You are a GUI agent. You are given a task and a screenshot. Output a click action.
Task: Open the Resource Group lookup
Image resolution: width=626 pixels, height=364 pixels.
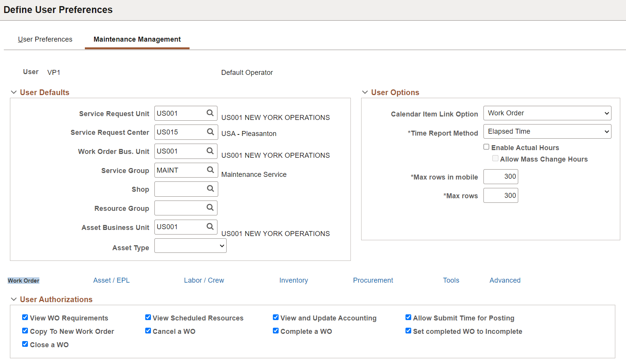210,208
